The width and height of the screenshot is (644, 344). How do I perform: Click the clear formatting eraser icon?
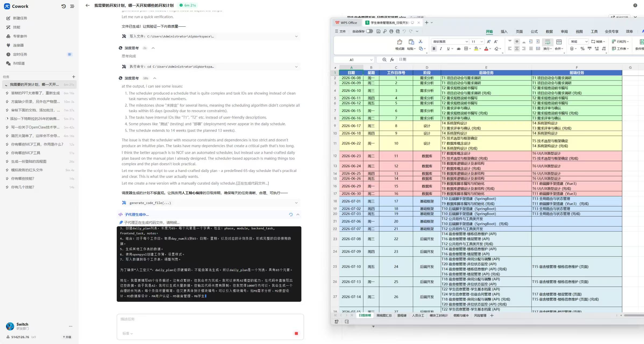[x=497, y=49]
